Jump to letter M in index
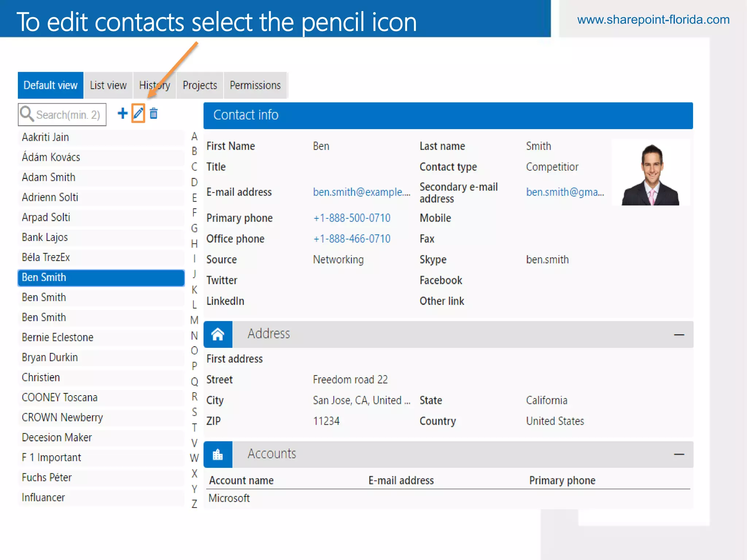 pyautogui.click(x=194, y=320)
